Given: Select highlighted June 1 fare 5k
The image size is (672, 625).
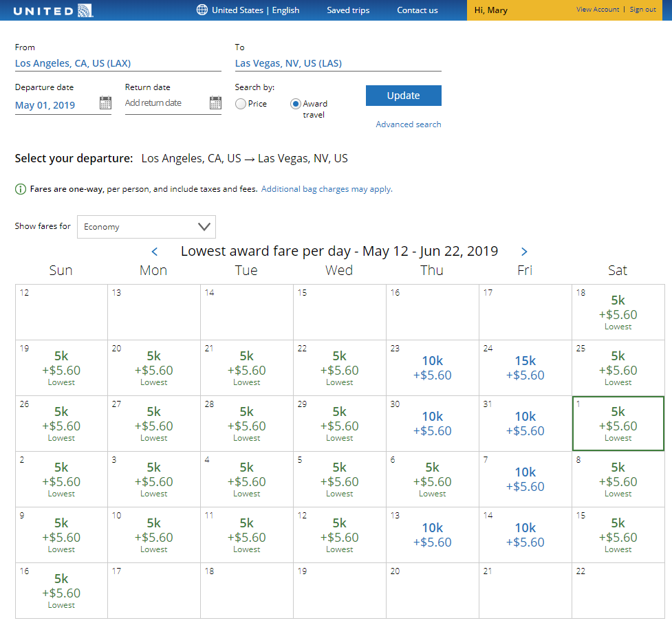Looking at the screenshot, I should (618, 424).
